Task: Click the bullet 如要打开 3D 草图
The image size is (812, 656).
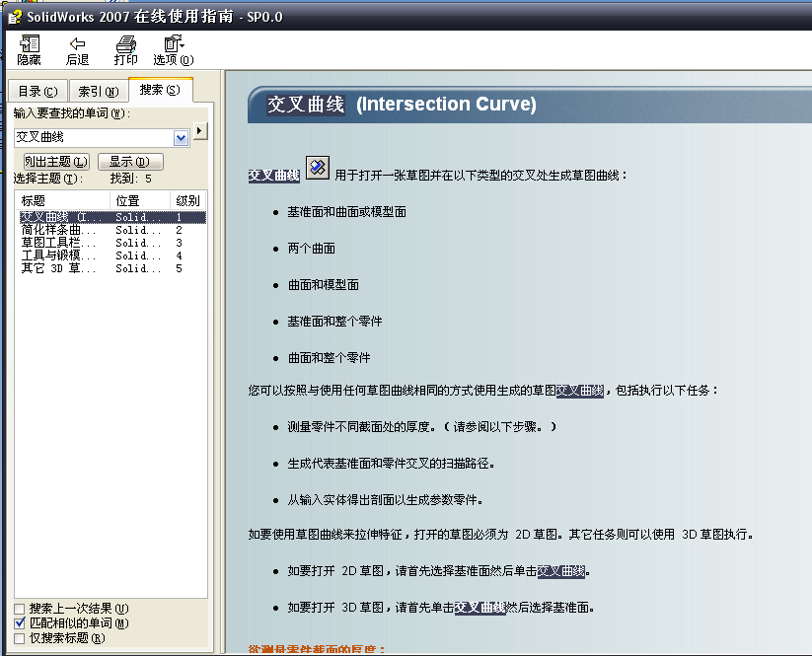Action: click(441, 608)
